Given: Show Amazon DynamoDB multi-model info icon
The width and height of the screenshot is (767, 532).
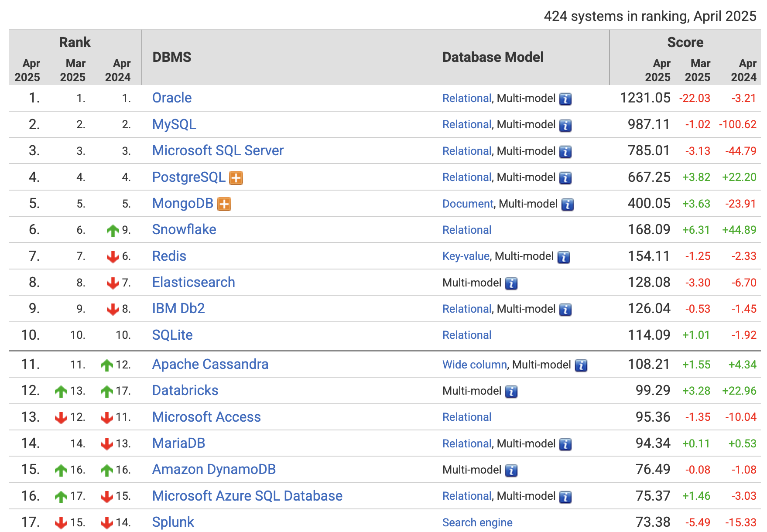Looking at the screenshot, I should (x=511, y=471).
